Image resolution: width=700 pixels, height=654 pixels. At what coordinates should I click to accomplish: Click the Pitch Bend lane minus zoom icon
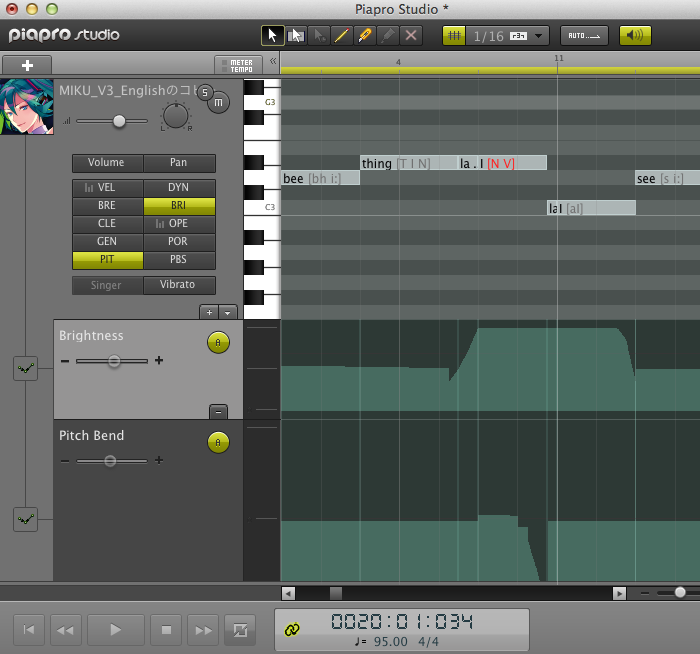[x=65, y=461]
